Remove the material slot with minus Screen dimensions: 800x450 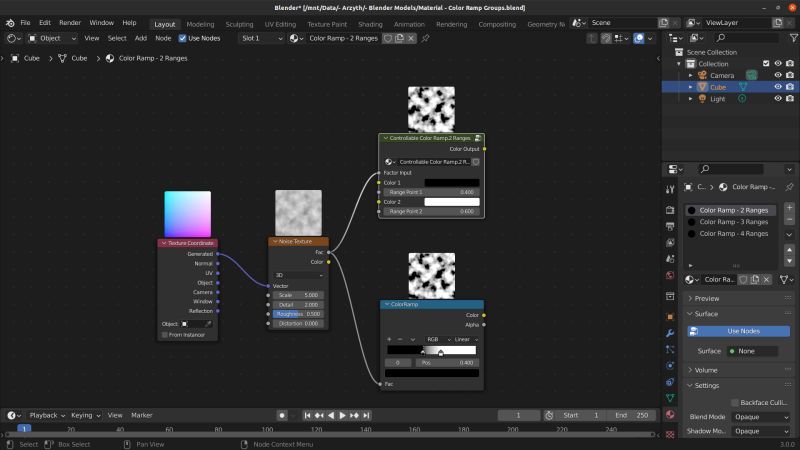(789, 219)
